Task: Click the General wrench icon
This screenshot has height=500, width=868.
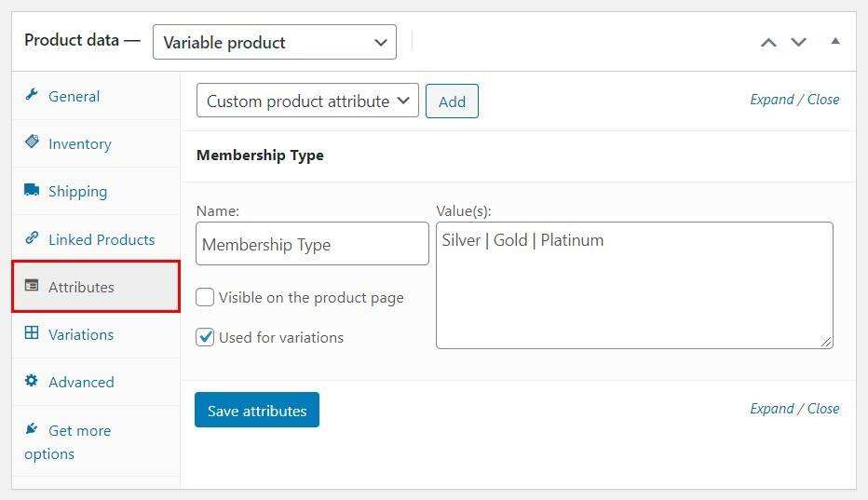Action: [x=32, y=95]
